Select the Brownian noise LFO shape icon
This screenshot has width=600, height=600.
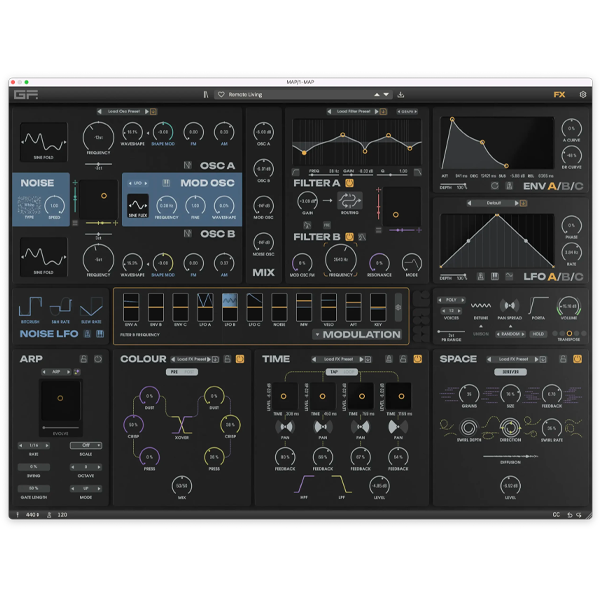coord(31,306)
